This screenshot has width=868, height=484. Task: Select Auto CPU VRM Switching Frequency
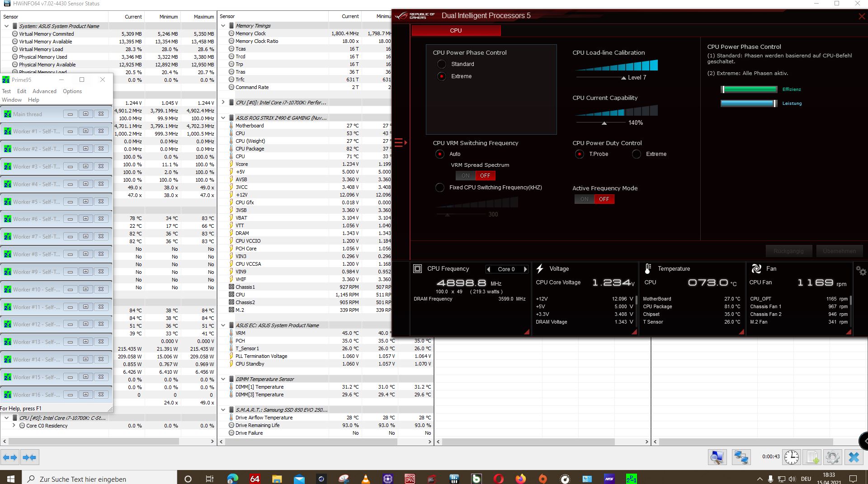pyautogui.click(x=439, y=154)
